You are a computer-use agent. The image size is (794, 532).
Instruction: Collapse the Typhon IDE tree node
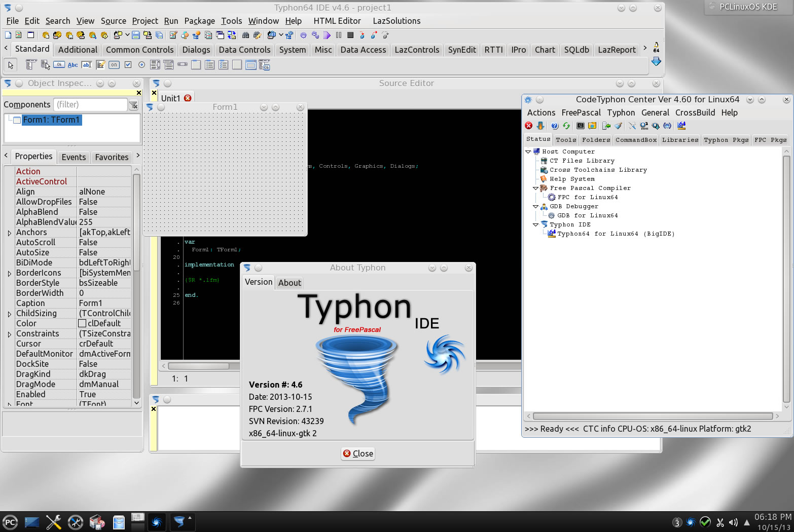(x=535, y=224)
